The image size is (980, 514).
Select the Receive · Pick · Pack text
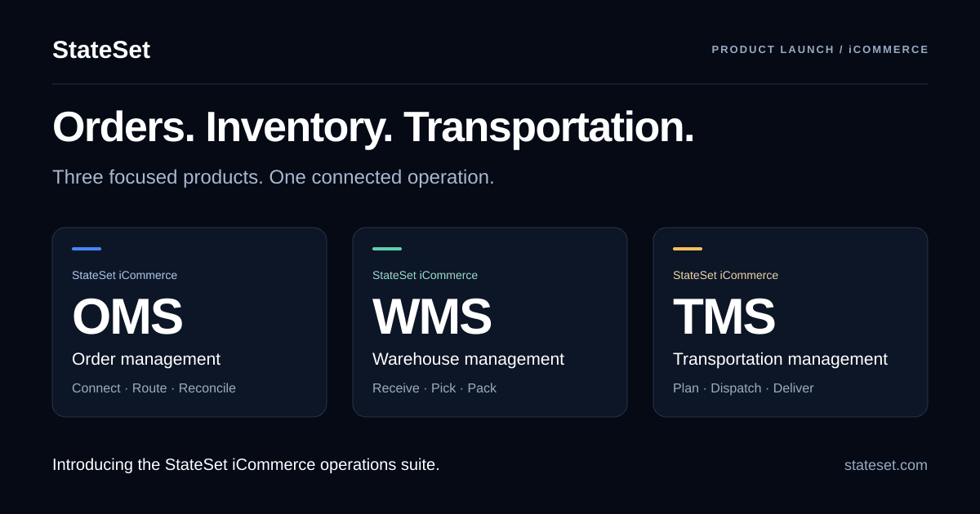[434, 388]
